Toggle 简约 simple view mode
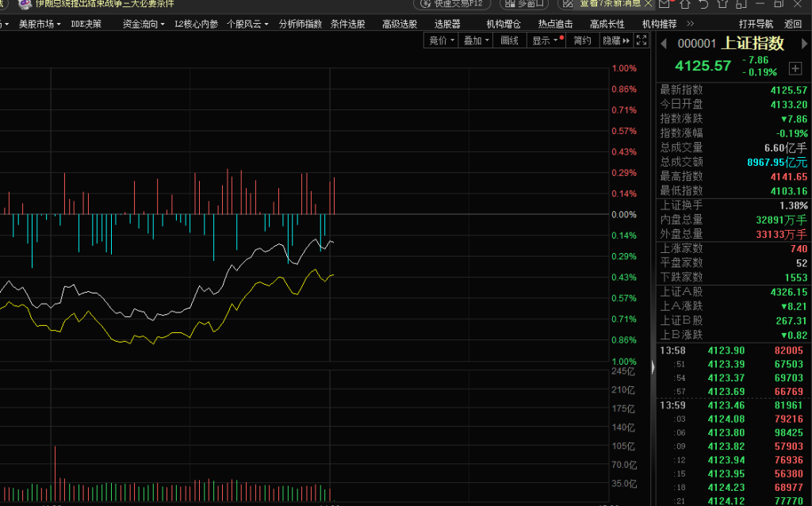Screen dimensions: 812x506 click(582, 40)
